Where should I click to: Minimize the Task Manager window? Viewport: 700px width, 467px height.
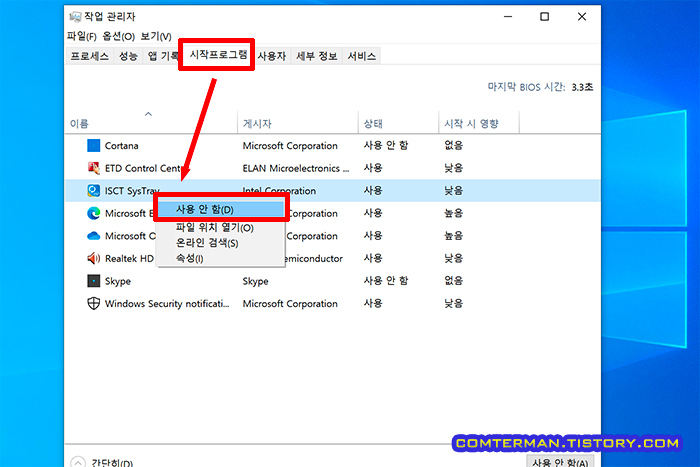(x=508, y=17)
